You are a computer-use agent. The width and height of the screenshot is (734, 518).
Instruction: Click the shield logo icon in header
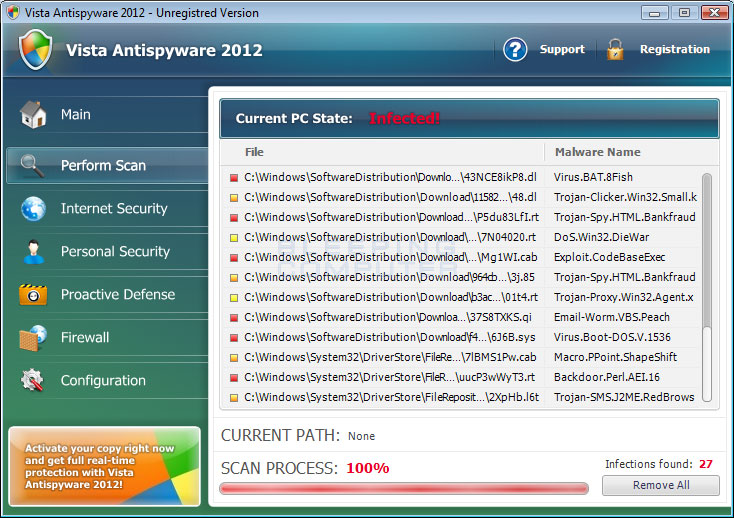click(36, 49)
